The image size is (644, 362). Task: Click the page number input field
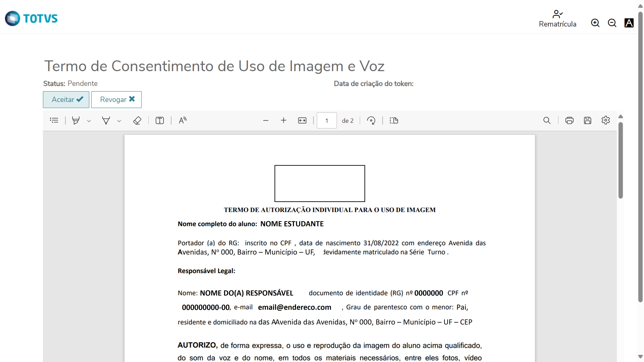coord(327,120)
